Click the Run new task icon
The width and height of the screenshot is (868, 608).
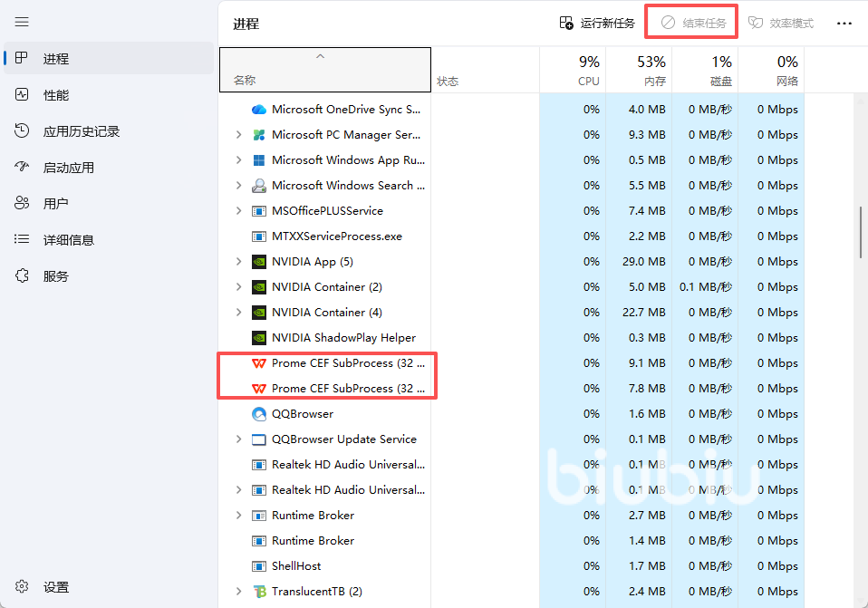pos(566,23)
